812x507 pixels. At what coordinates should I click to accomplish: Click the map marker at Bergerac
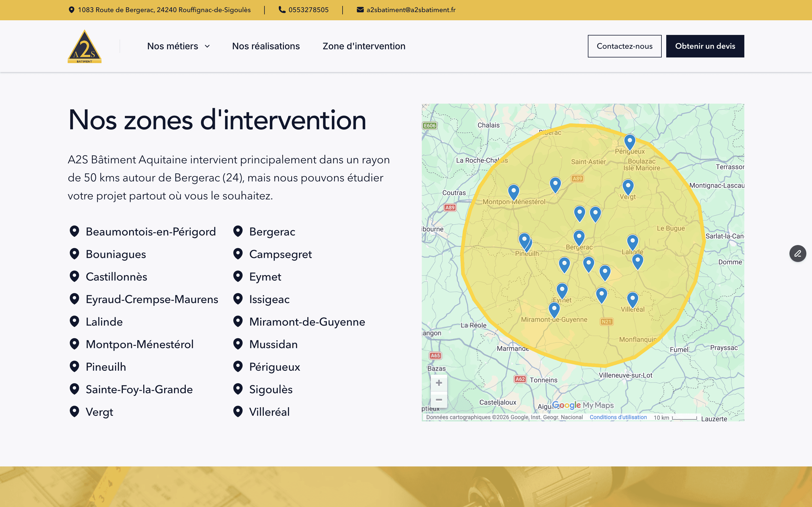(579, 237)
